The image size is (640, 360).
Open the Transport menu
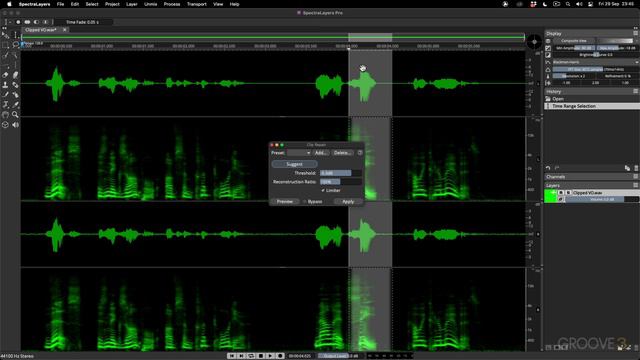[x=197, y=4]
